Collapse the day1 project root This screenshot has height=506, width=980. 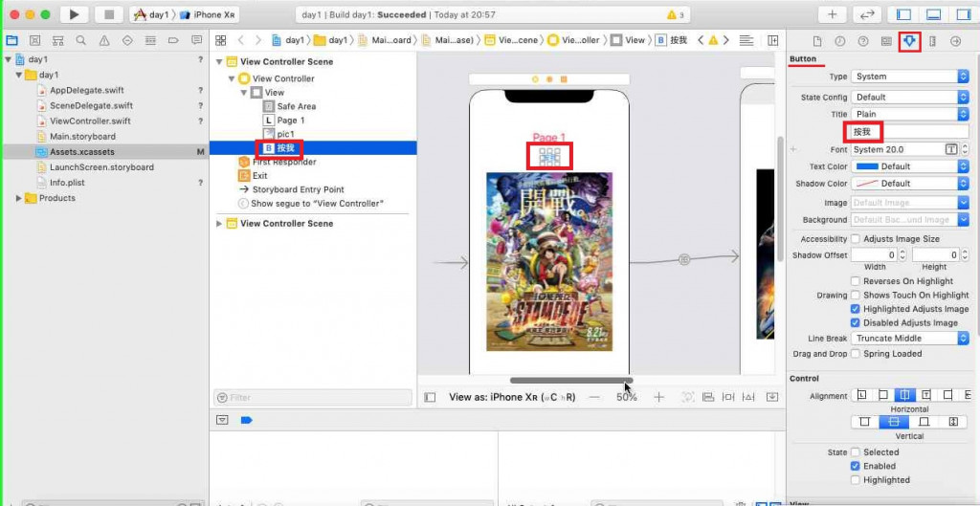[8, 59]
